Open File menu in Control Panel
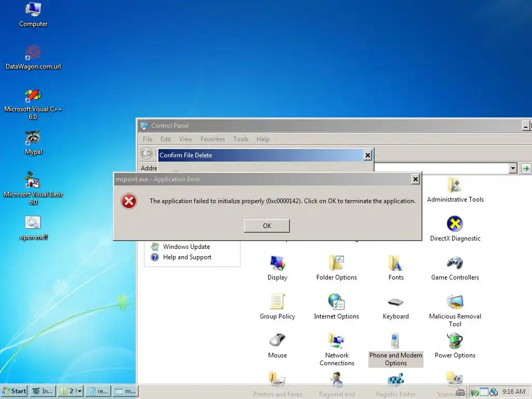The image size is (532, 399). [147, 139]
